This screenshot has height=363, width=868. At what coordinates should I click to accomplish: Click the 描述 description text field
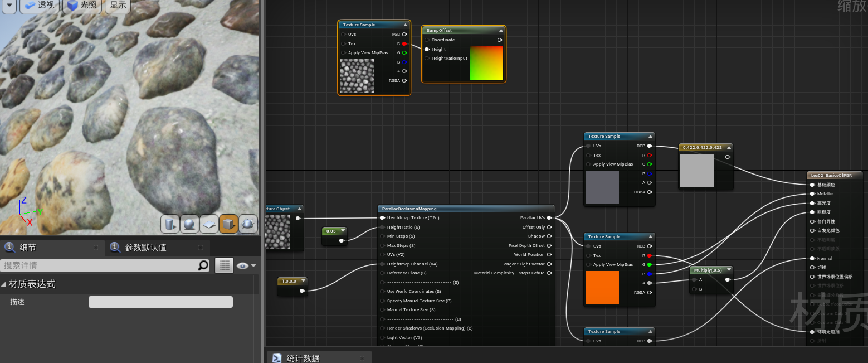pyautogui.click(x=160, y=302)
